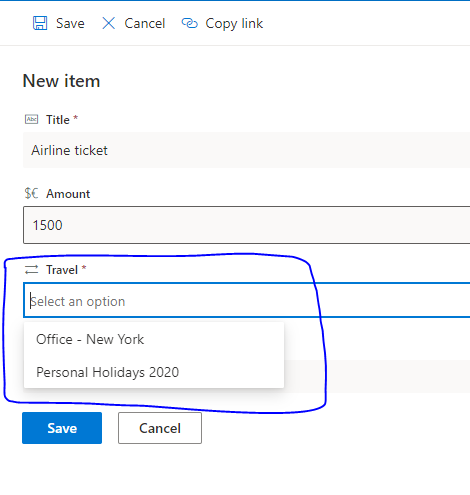Open the Travel select an option dropdown
The image size is (470, 495).
[x=247, y=300]
